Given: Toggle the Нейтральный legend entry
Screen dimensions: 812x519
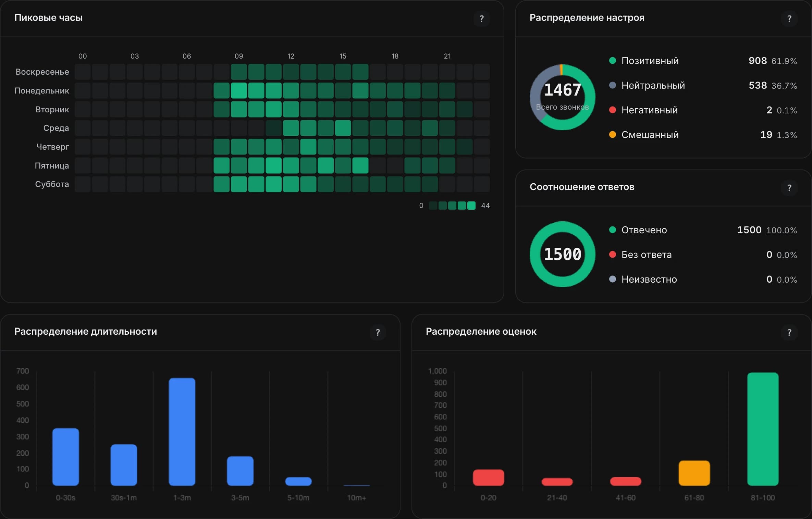Looking at the screenshot, I should (x=703, y=85).
